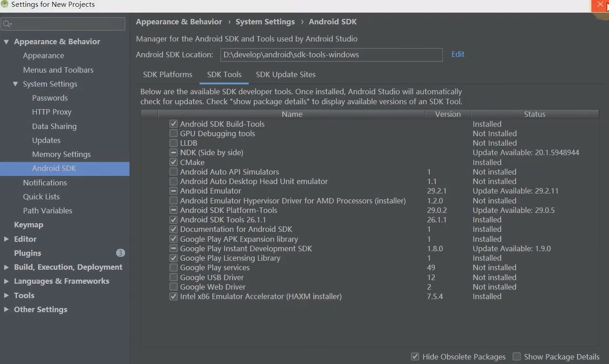Image resolution: width=609 pixels, height=364 pixels.
Task: Click Edit link for SDK location
Action: (458, 54)
